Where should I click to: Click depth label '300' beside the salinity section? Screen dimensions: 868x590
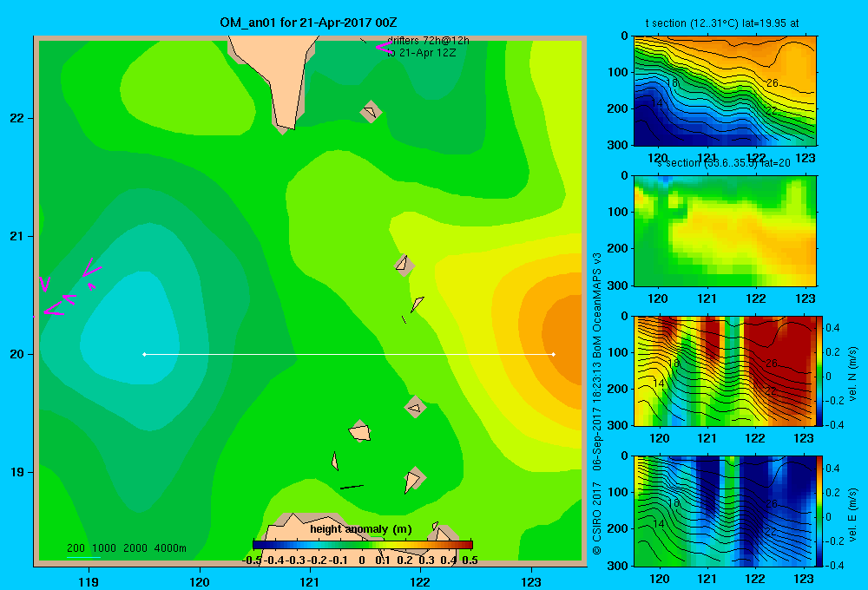click(618, 285)
